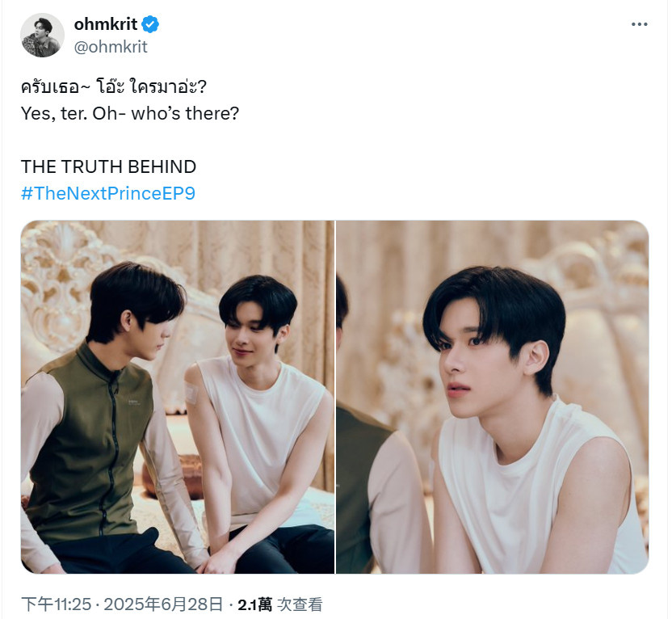Viewport: 672px width, 619px height.
Task: Select the Thai text line of the tweet
Action: pos(114,86)
